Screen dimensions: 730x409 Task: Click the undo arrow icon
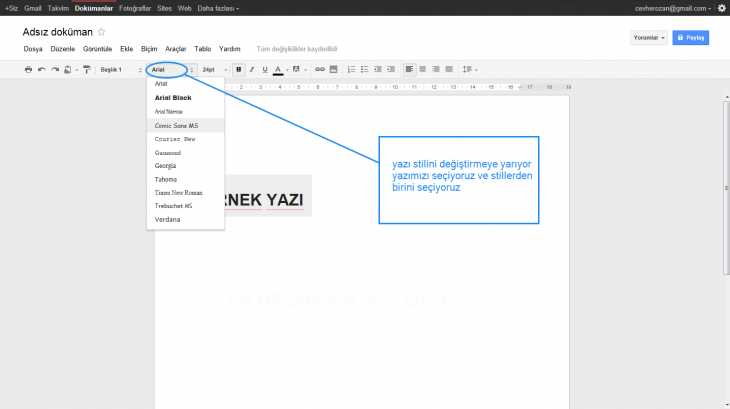point(41,70)
